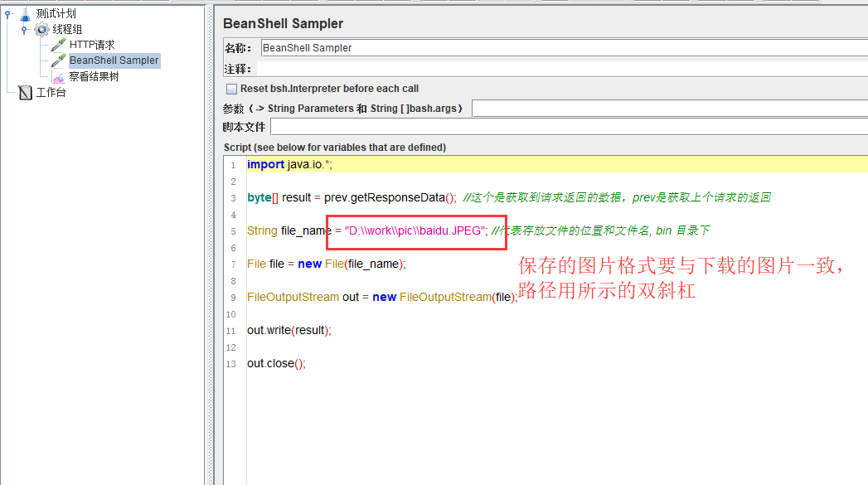
Task: Select the 线程组 tree item
Action: pos(67,29)
